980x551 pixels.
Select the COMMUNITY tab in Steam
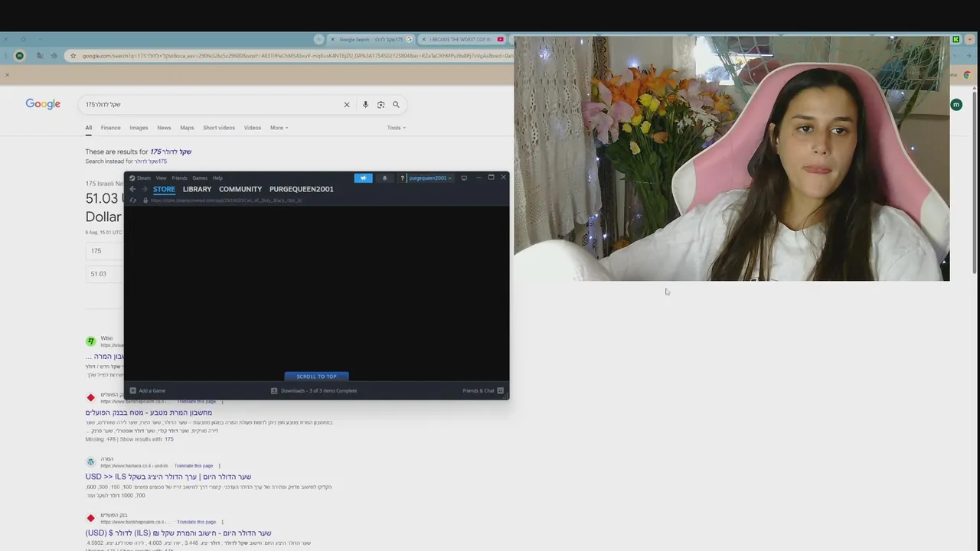[x=240, y=189]
